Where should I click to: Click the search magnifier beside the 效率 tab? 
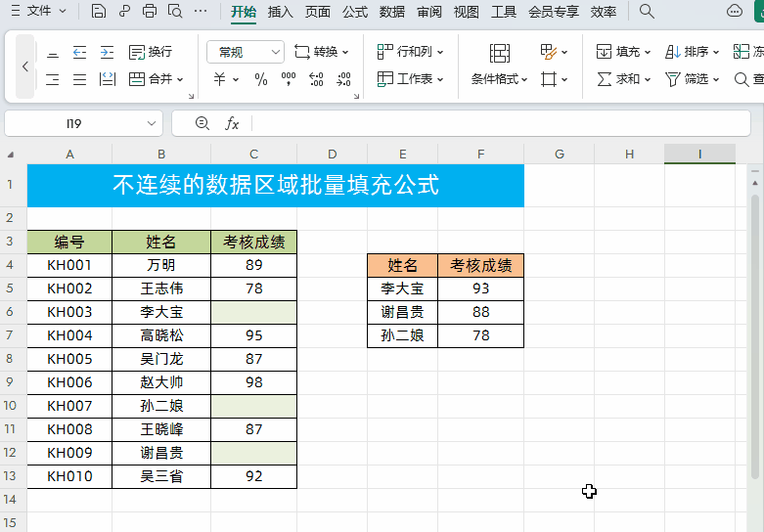coord(647,11)
